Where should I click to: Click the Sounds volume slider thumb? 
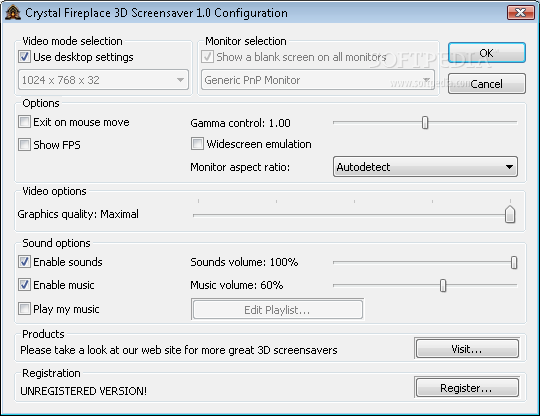tap(514, 262)
